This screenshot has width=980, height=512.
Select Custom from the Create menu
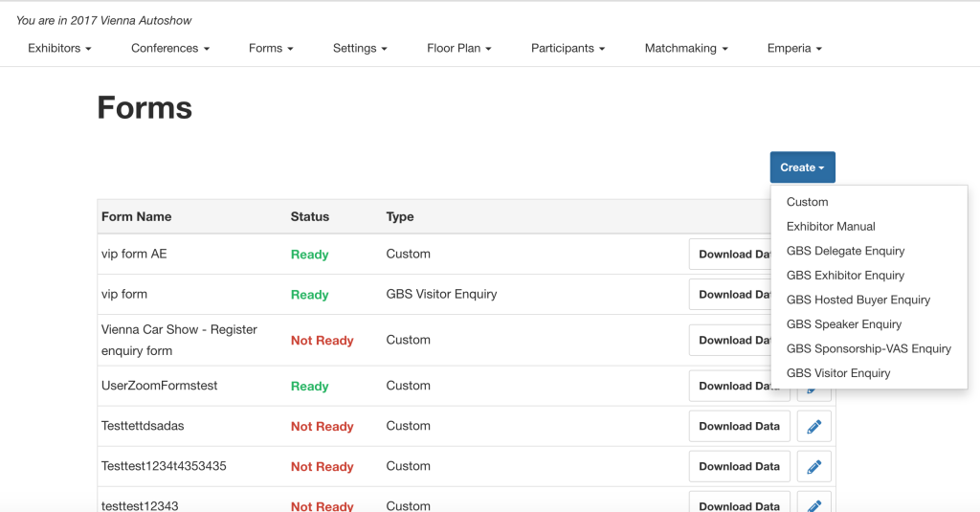pos(807,202)
